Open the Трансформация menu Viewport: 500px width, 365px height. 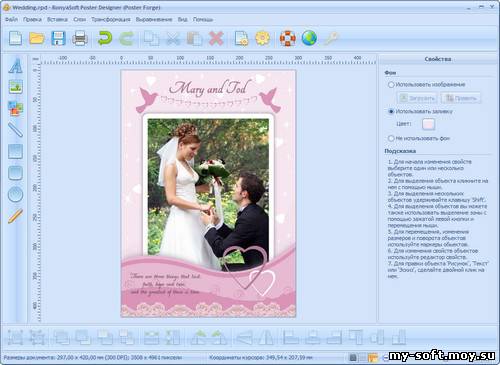pyautogui.click(x=111, y=19)
